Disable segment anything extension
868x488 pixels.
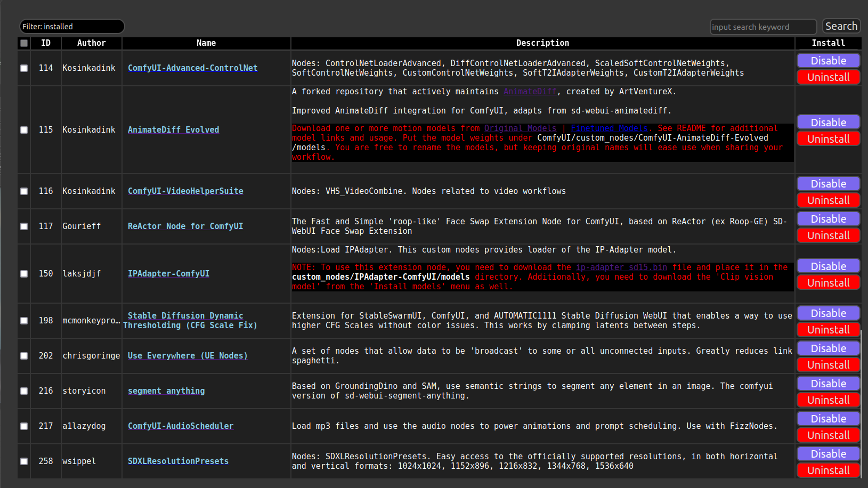pos(829,384)
